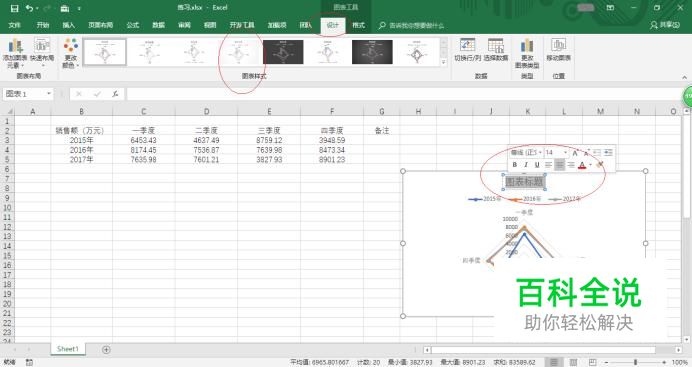Image resolution: width=692 pixels, height=367 pixels.
Task: Open the Name Box dropdown
Action: point(49,94)
